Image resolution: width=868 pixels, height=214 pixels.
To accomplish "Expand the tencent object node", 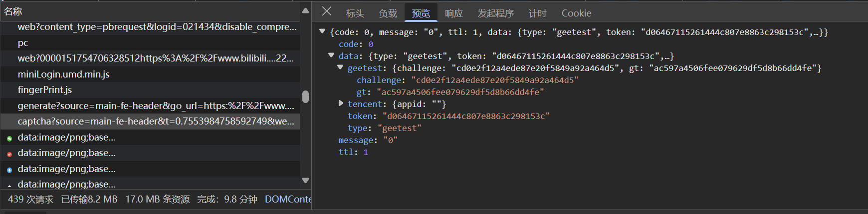I will pos(341,103).
